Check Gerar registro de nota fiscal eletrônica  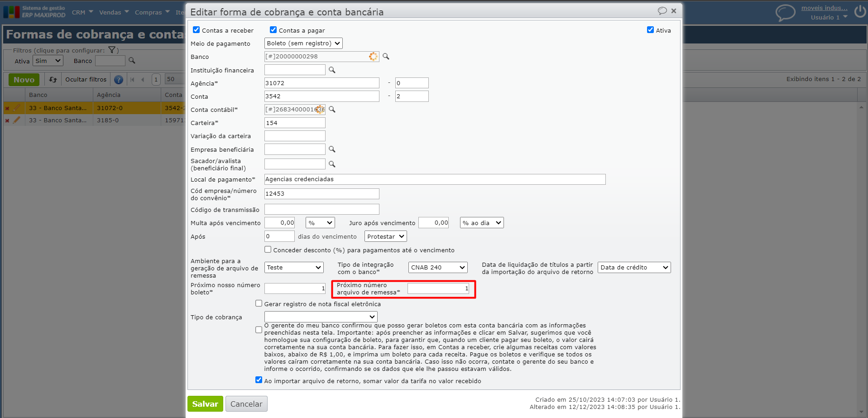259,303
